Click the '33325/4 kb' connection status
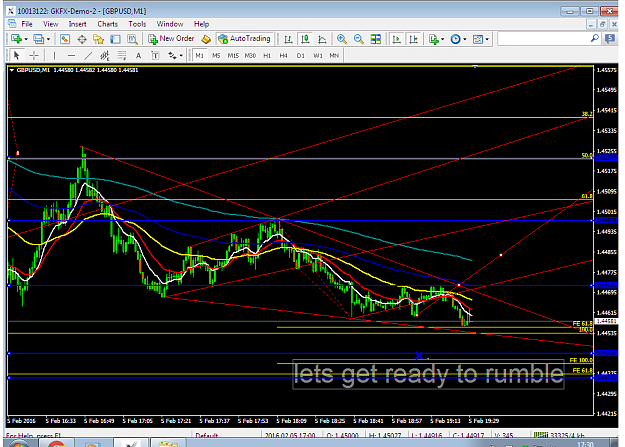Screen dimensions: 625x447 (x=558, y=435)
